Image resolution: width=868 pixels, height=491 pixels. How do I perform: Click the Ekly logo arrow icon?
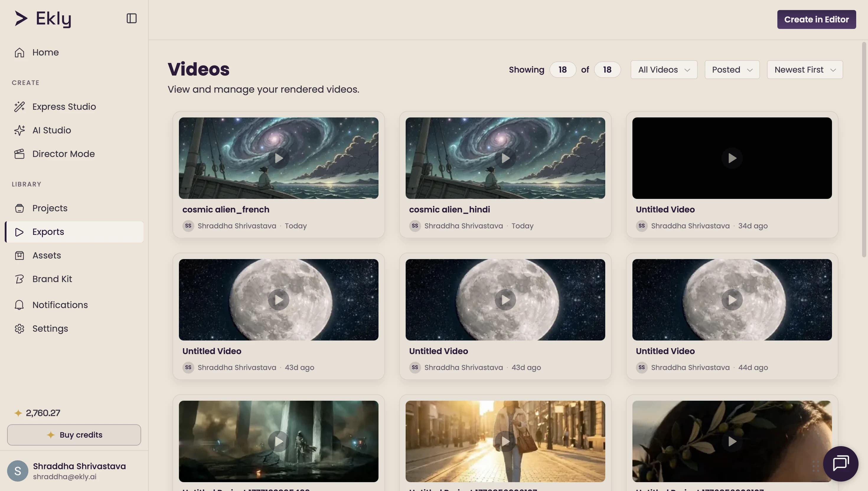tap(21, 18)
